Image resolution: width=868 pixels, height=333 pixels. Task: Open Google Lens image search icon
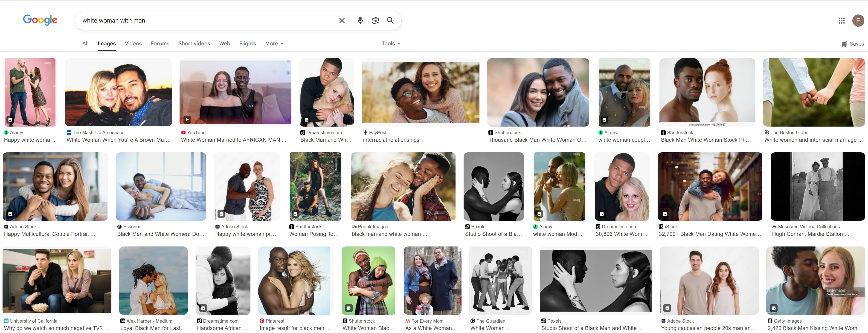(375, 20)
